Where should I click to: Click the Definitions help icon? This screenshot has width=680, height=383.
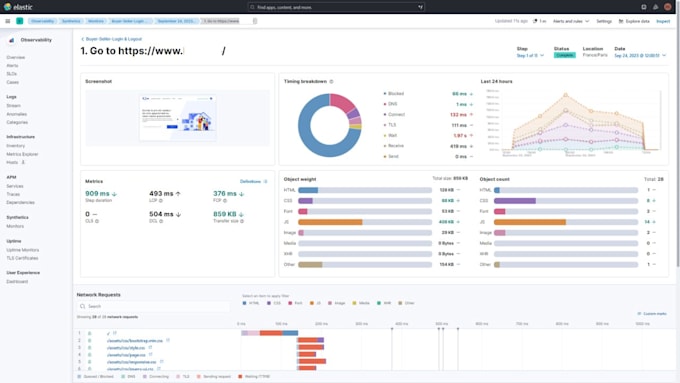click(x=266, y=181)
